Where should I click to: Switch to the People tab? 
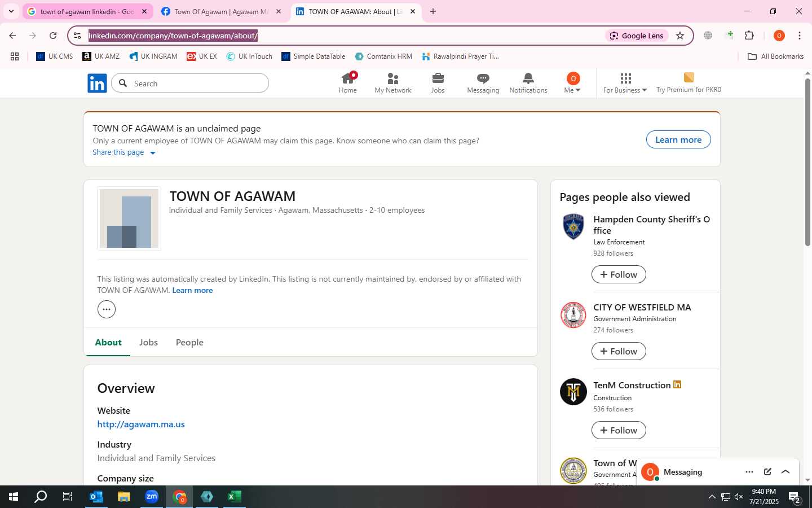[189, 343]
